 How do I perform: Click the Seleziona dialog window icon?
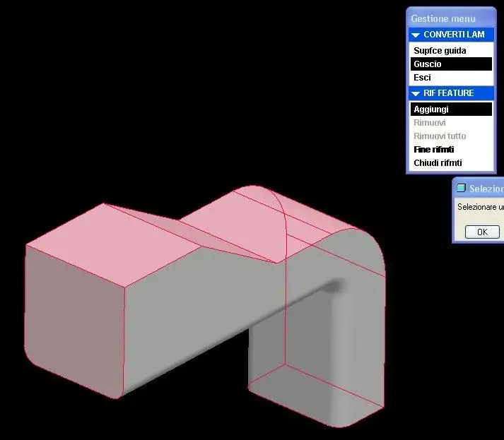pos(462,189)
